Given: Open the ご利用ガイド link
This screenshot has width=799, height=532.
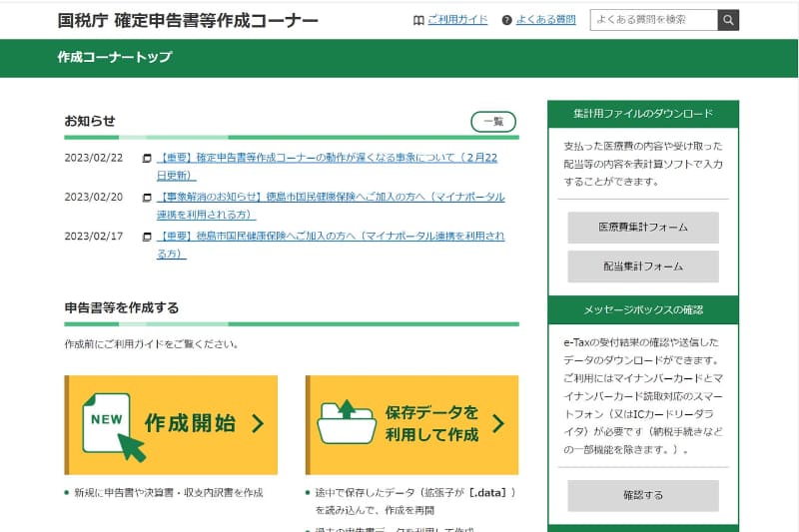Looking at the screenshot, I should [457, 20].
